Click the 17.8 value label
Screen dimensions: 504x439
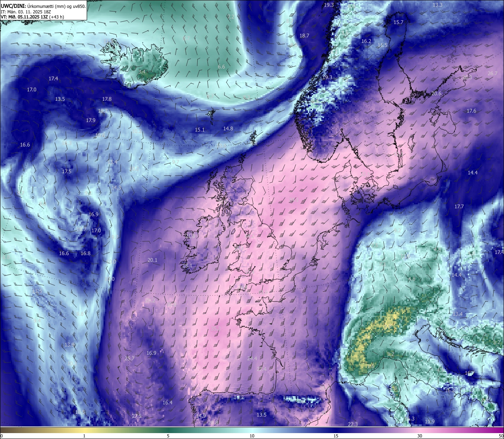107,99
